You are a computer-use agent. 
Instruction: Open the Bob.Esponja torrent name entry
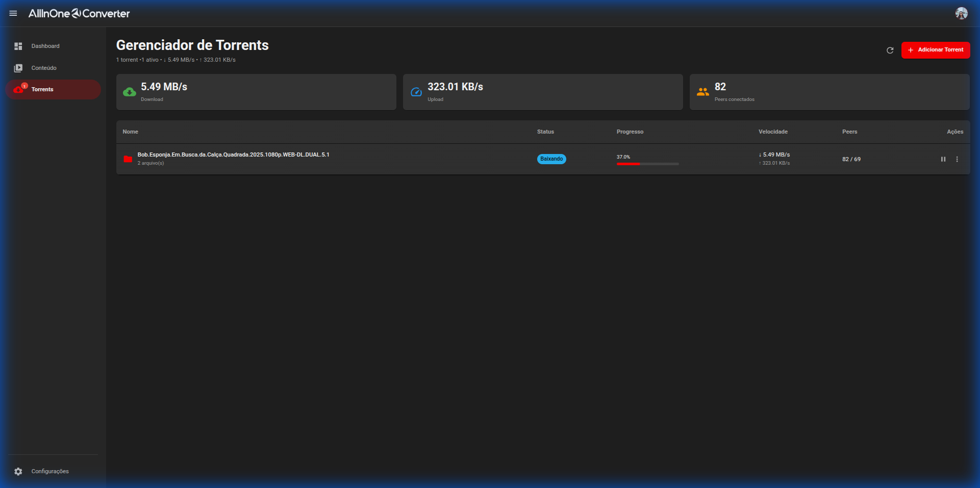click(233, 155)
